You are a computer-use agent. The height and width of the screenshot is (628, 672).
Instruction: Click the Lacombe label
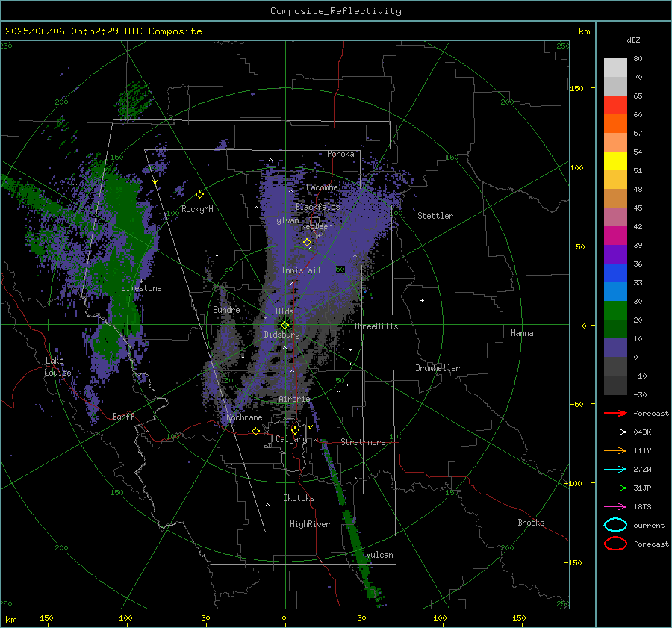click(322, 187)
